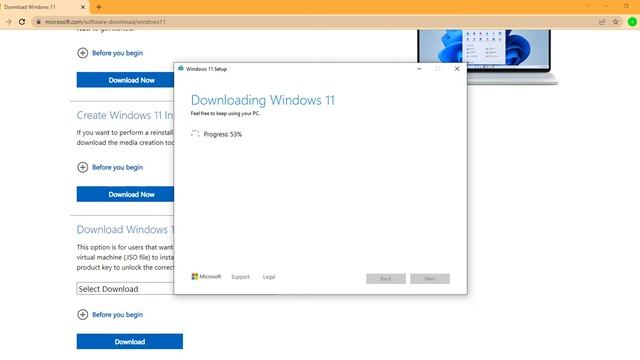Click the Downloading Windows 11 heading
Screen dimensions: 640x360
tap(262, 100)
